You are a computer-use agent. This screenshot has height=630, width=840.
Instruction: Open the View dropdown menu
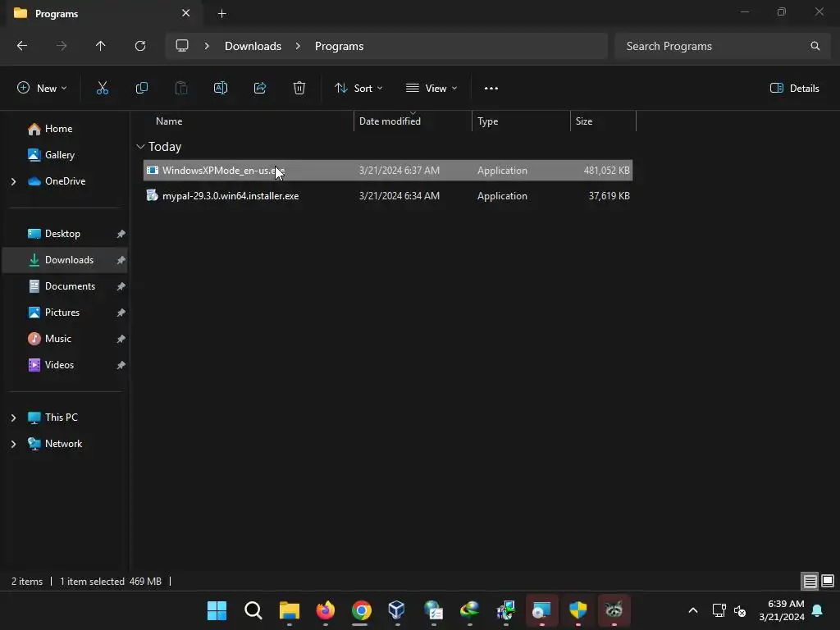(x=431, y=89)
